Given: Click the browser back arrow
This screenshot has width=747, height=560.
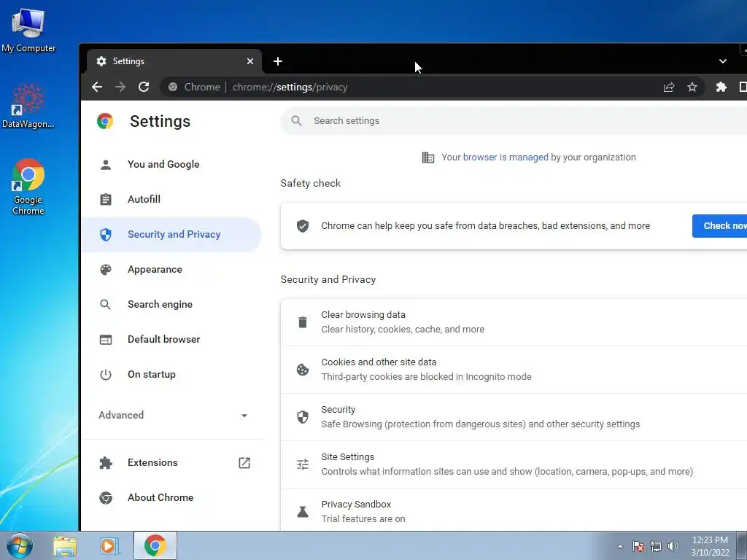Looking at the screenshot, I should click(x=97, y=87).
